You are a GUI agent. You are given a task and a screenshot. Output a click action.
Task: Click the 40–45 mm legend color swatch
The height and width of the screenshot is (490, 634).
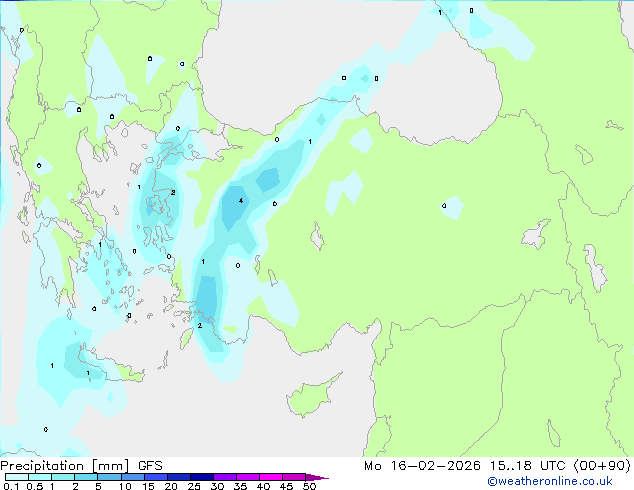(271, 477)
